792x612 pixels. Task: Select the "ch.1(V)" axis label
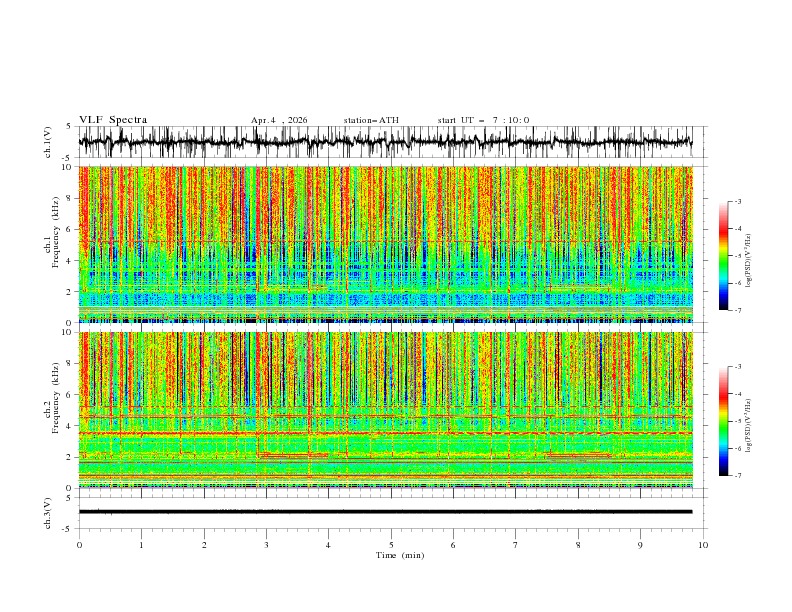47,142
